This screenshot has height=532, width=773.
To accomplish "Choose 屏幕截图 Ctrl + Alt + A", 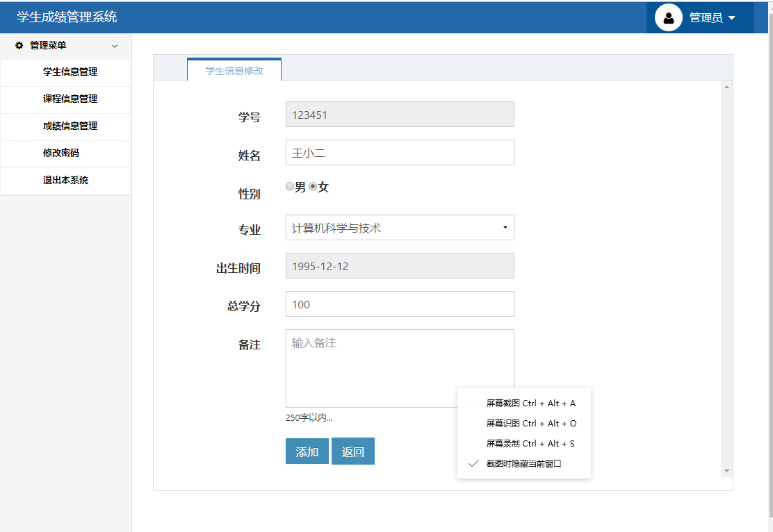I will tap(524, 404).
